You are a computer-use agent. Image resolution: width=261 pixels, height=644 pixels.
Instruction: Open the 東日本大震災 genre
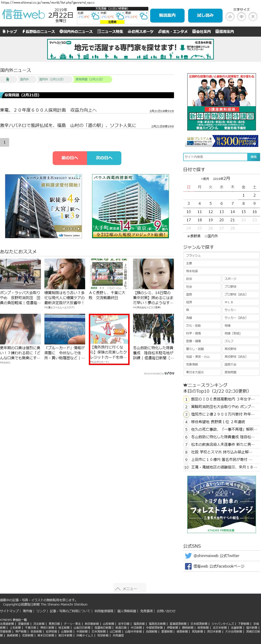click(x=202, y=372)
